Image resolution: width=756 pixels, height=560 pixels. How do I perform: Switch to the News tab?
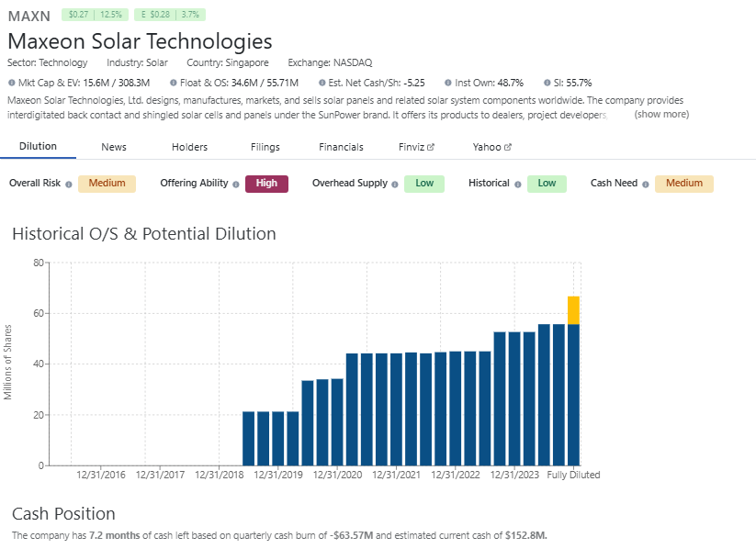[x=114, y=147]
